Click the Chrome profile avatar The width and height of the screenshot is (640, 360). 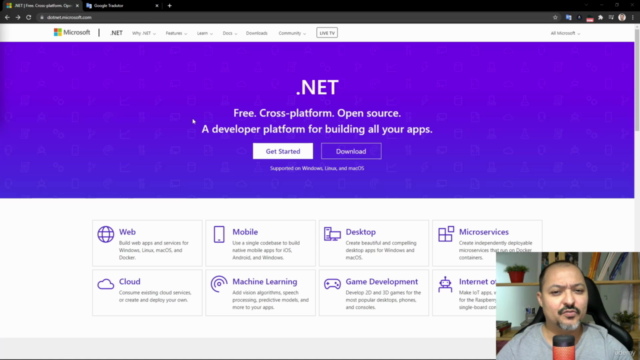click(622, 17)
